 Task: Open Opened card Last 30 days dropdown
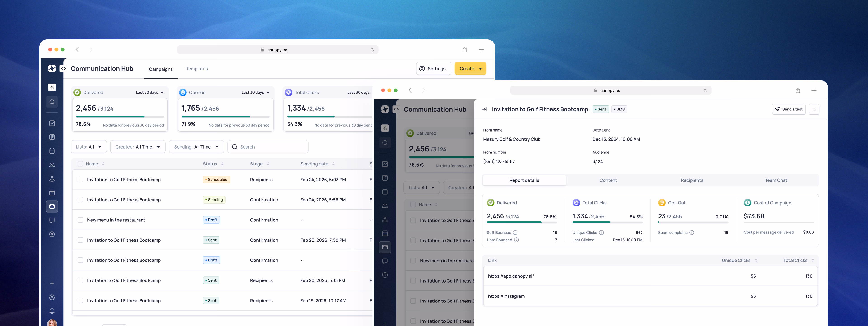click(x=255, y=92)
